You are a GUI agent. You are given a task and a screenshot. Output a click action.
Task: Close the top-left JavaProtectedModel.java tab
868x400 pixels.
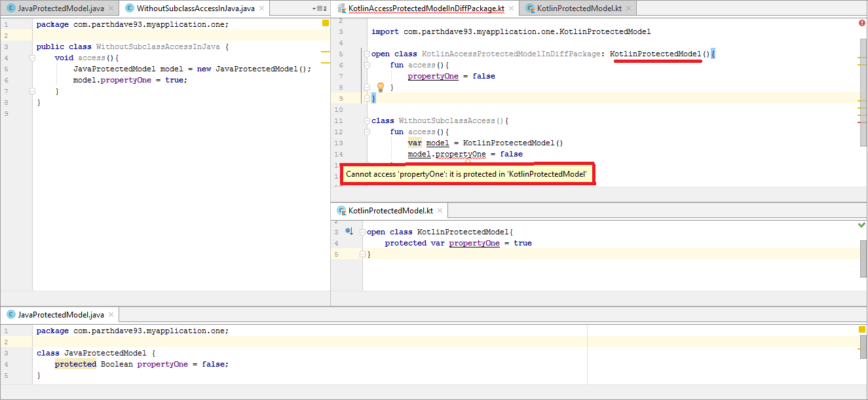(111, 9)
